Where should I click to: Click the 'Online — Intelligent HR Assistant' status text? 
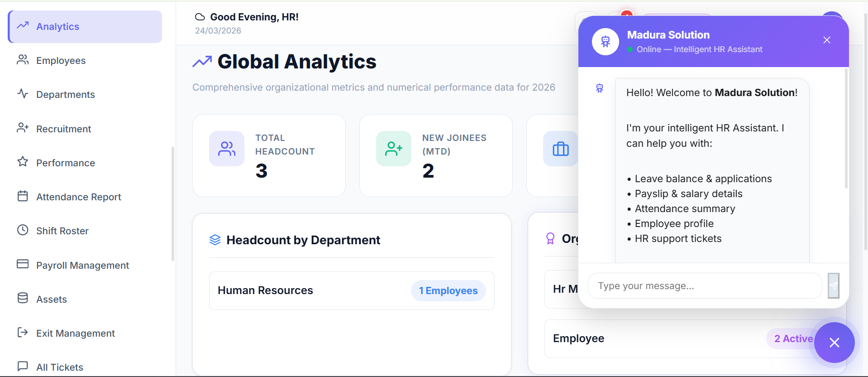pyautogui.click(x=699, y=49)
